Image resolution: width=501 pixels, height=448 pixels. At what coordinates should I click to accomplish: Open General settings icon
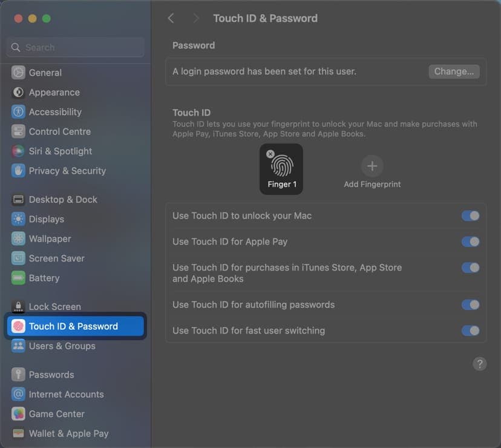pos(18,73)
